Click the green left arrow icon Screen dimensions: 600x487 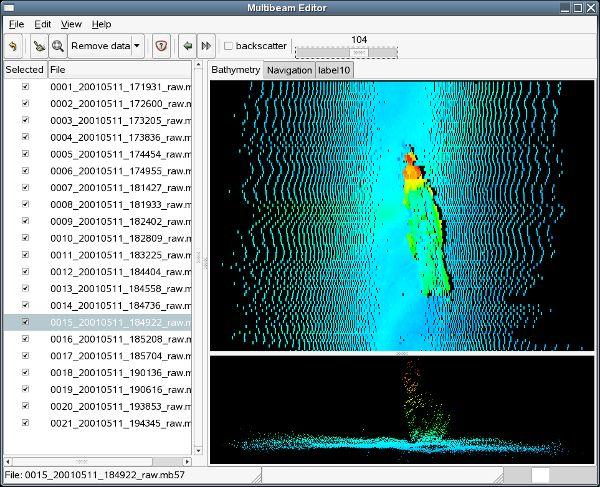coord(187,46)
